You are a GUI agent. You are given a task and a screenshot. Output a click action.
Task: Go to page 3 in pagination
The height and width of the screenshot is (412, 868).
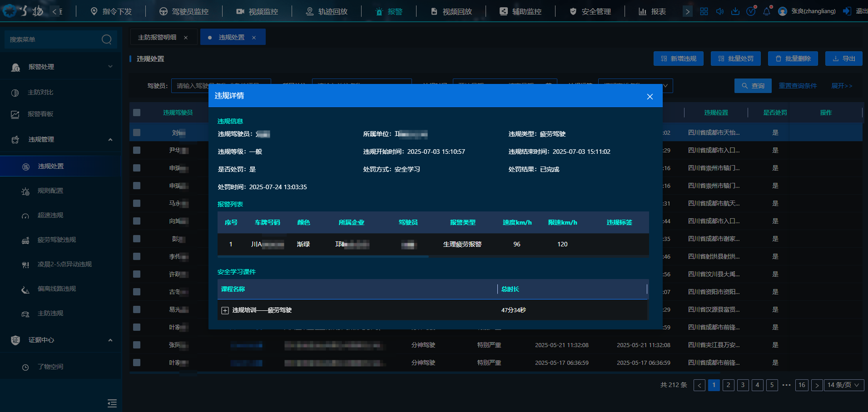743,385
